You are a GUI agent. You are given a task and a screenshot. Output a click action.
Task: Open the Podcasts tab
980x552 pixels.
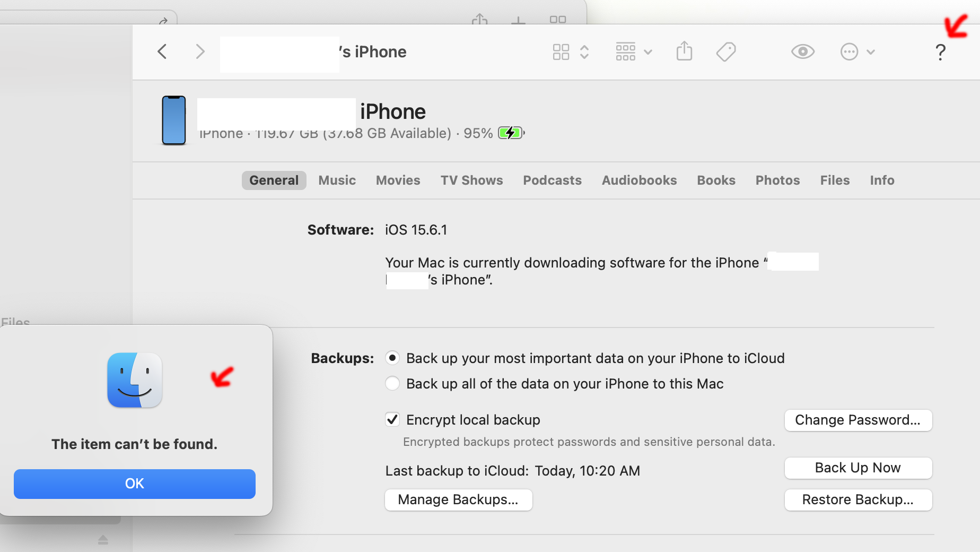[553, 180]
